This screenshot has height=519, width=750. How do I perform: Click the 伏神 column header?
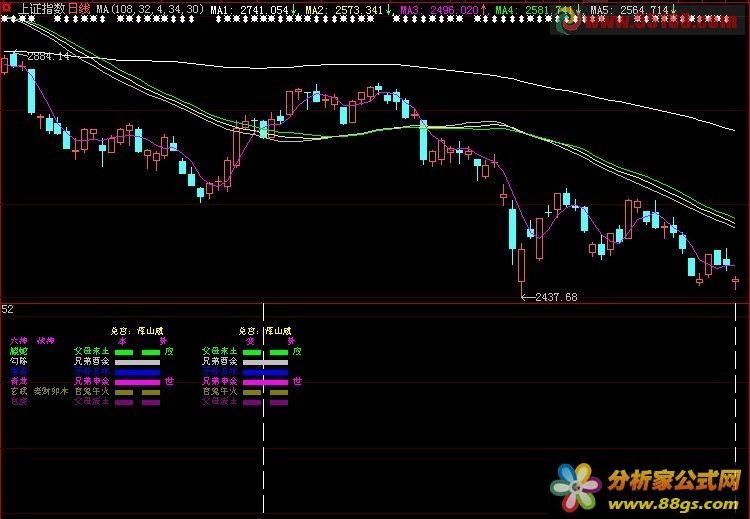click(x=46, y=341)
